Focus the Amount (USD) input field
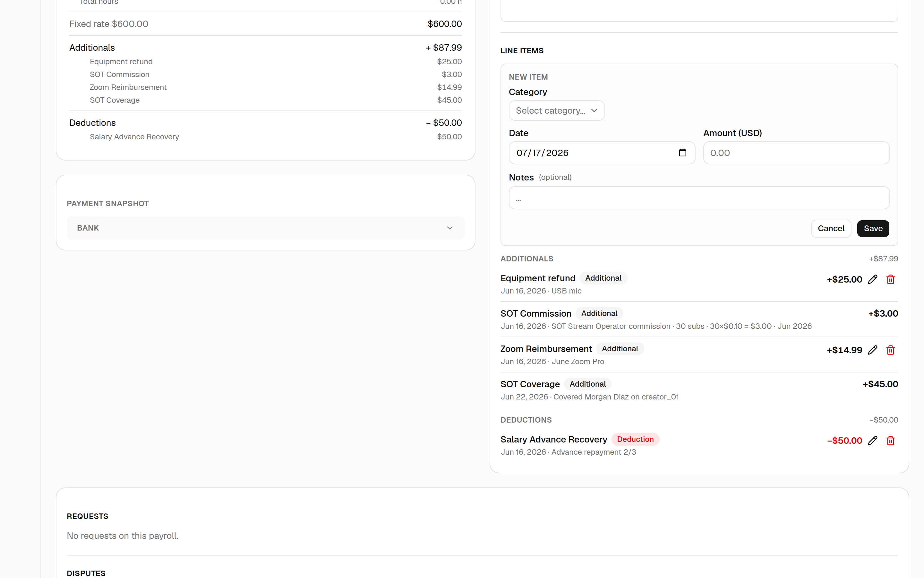Image resolution: width=924 pixels, height=578 pixels. click(x=796, y=153)
